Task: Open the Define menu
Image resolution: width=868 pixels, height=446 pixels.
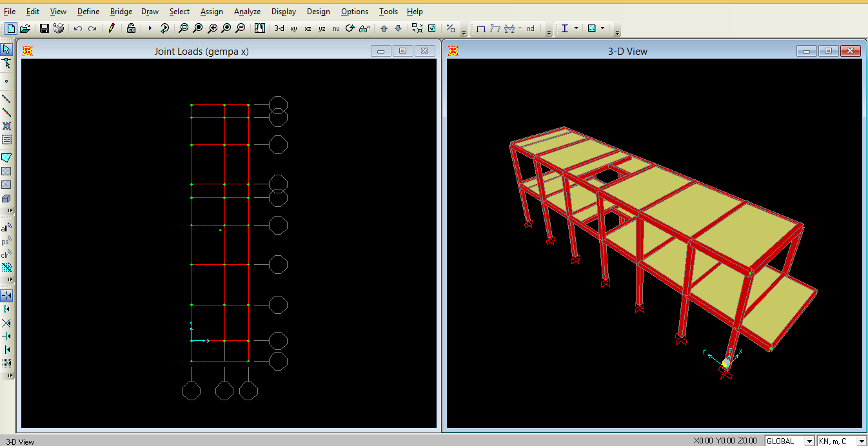Action: (88, 12)
